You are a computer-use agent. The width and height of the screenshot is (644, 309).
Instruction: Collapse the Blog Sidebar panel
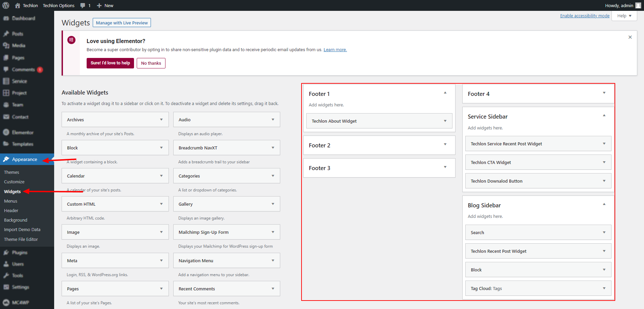pyautogui.click(x=604, y=204)
